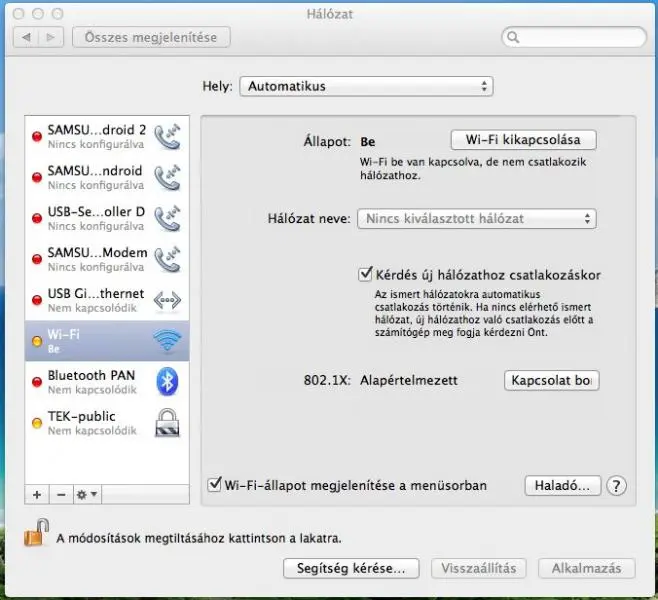Expand the Hálózat neve network dropdown
This screenshot has width=658, height=600.
click(x=476, y=218)
